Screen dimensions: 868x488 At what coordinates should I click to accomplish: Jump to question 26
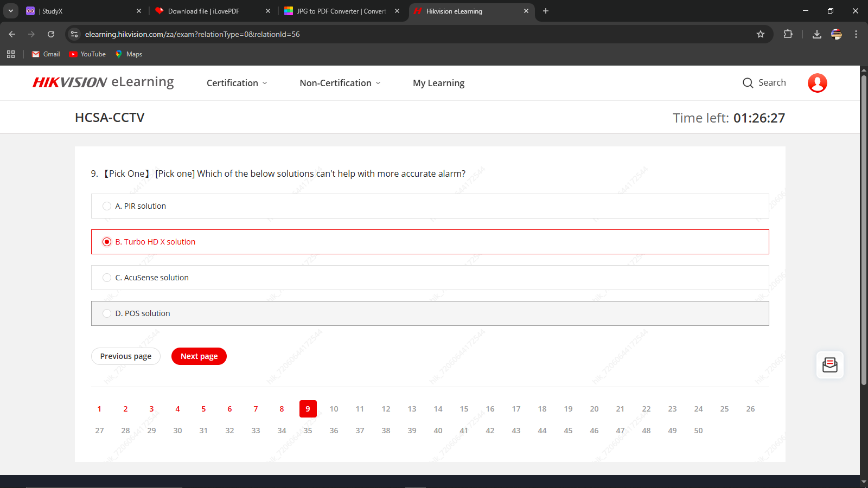click(750, 409)
